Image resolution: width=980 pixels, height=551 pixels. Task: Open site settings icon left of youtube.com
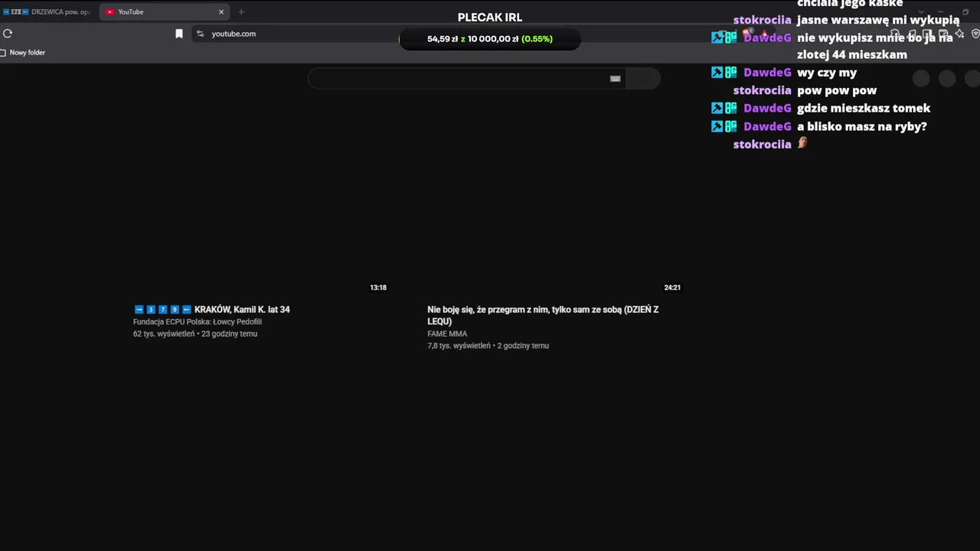coord(201,34)
